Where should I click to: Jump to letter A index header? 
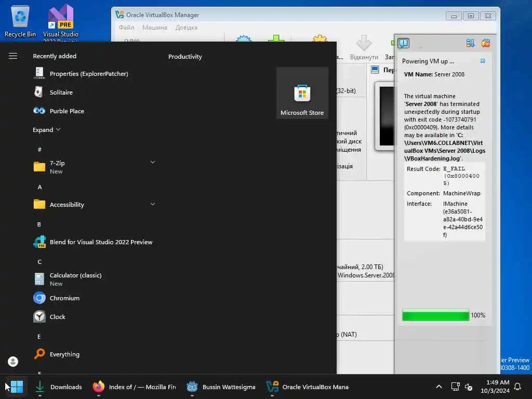coord(39,187)
